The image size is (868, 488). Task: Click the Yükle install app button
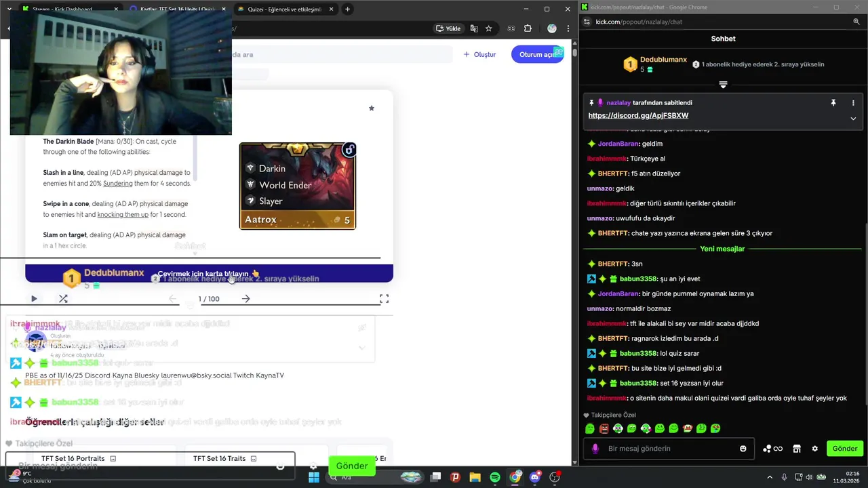pos(449,28)
